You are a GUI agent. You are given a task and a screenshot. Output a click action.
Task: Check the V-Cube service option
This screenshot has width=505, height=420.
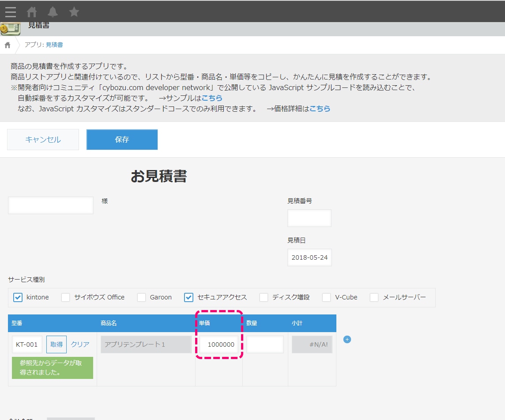click(327, 297)
